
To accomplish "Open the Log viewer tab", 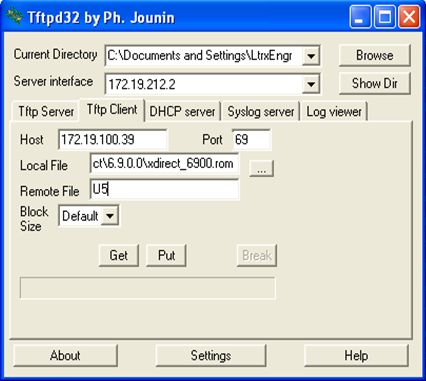I will (334, 112).
